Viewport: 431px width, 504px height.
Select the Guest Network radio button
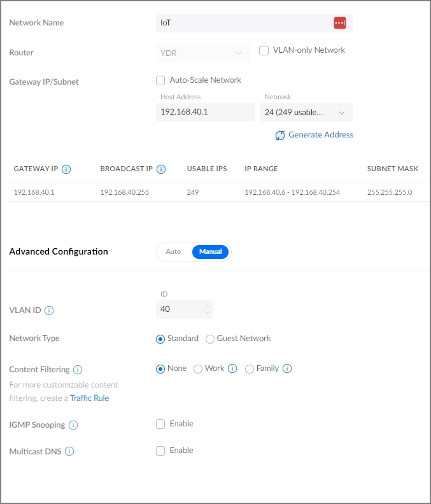tap(210, 339)
